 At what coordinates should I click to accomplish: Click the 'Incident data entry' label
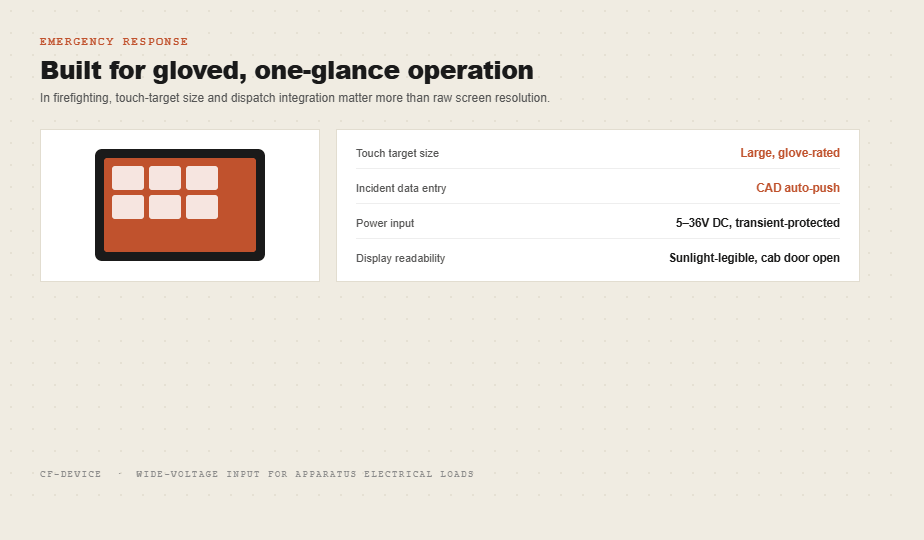click(x=401, y=188)
